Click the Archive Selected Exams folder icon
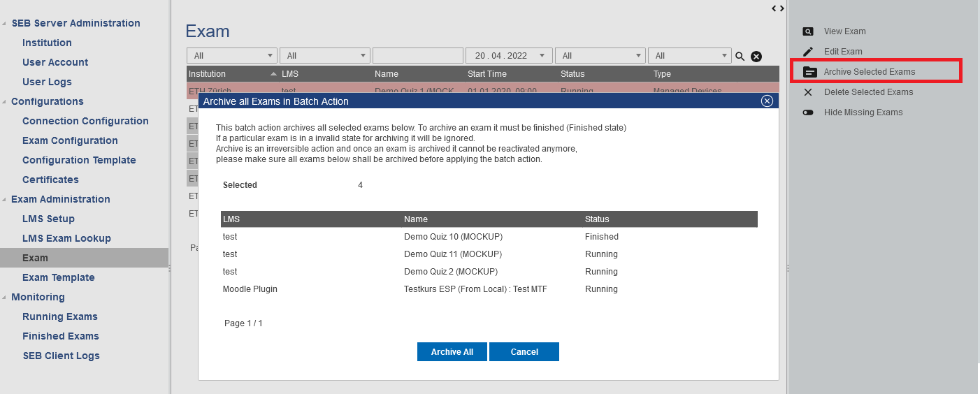 click(809, 72)
